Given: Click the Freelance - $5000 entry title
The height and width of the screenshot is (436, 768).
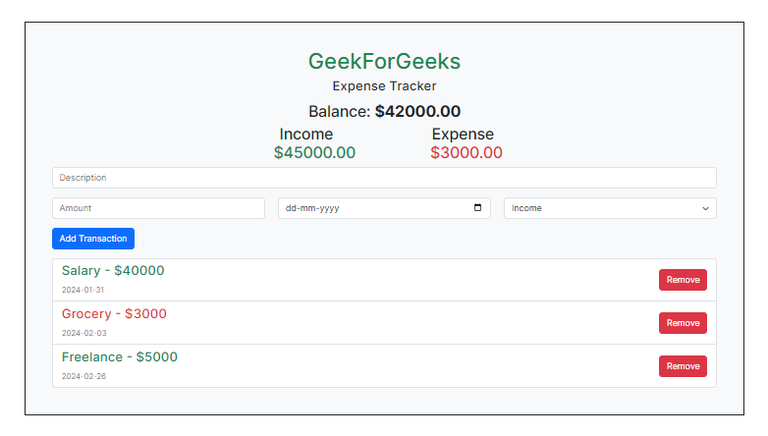Looking at the screenshot, I should point(119,357).
